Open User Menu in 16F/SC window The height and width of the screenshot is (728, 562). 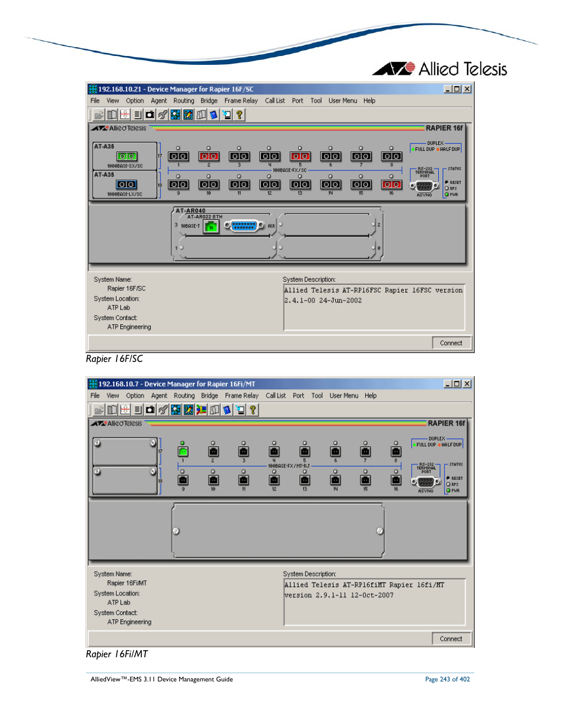343,101
